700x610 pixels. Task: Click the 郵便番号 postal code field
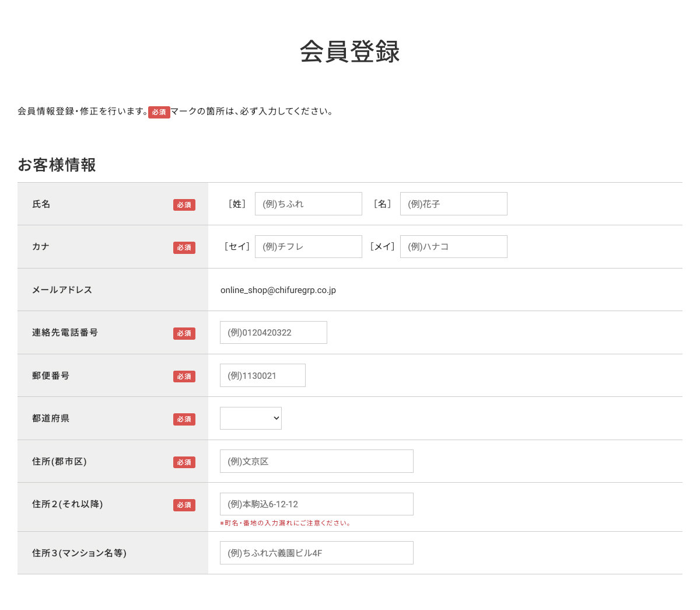262,375
